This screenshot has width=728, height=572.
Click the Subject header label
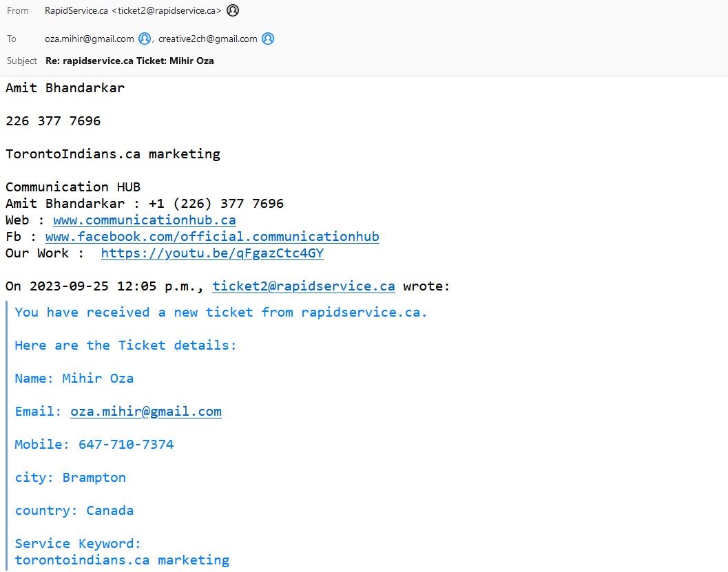point(22,61)
